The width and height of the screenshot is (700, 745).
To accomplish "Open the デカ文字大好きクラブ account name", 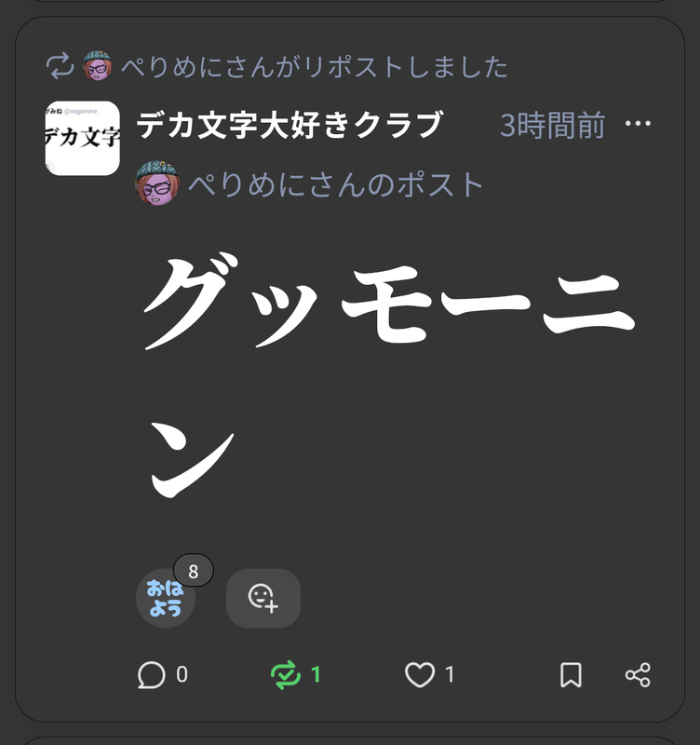I will click(289, 125).
